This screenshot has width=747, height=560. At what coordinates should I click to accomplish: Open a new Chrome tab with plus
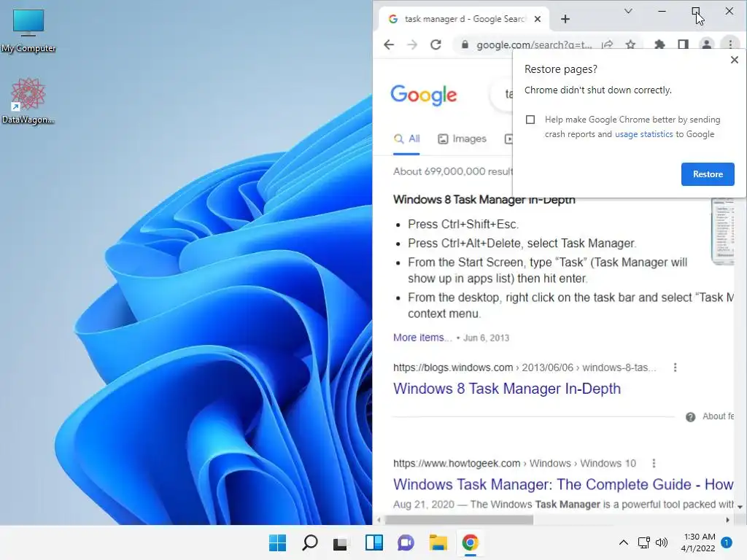(565, 19)
